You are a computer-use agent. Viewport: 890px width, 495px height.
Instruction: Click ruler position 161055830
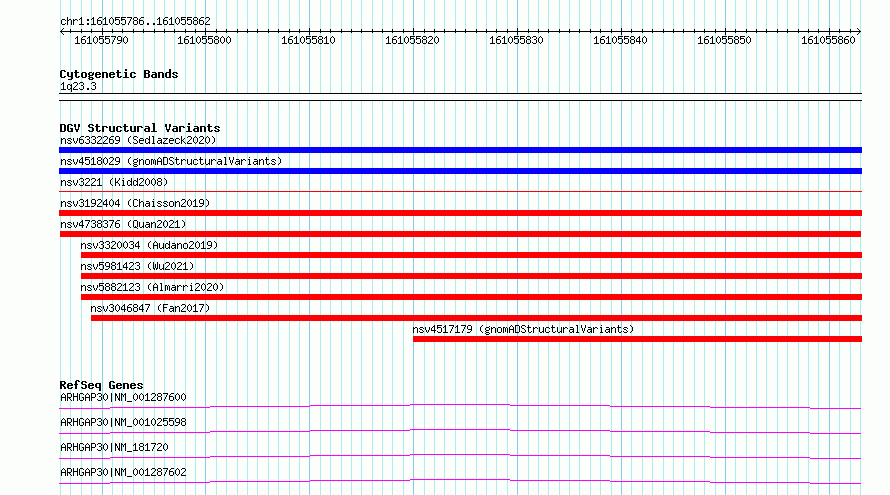pos(516,40)
